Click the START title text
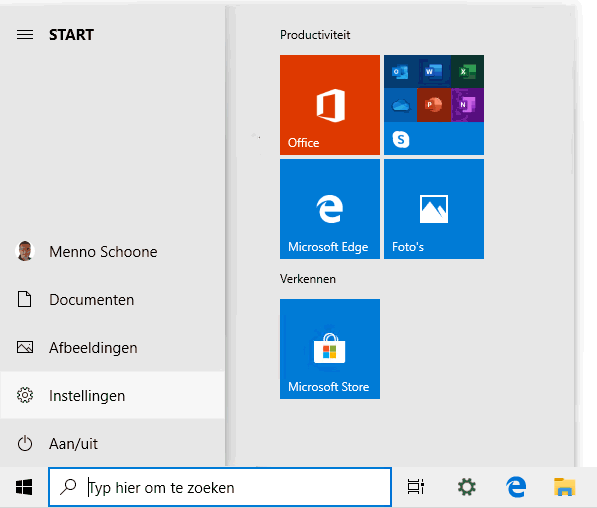This screenshot has height=508, width=597. click(71, 35)
